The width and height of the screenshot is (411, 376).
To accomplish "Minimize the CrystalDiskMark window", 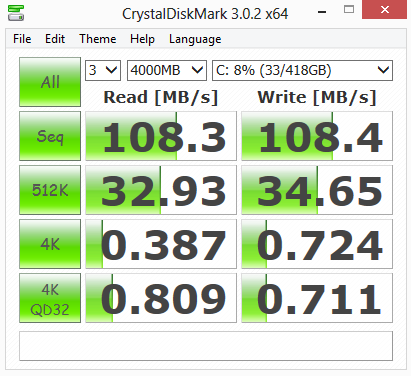I will click(322, 12).
